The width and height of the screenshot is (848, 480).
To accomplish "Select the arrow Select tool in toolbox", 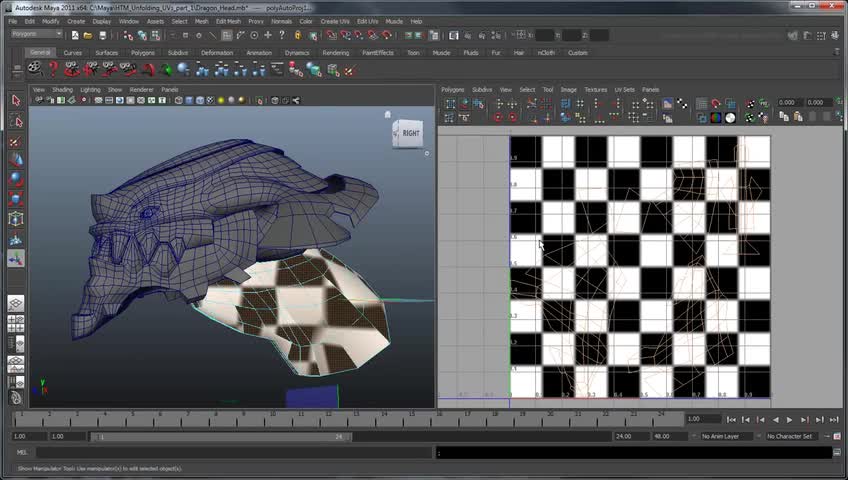I will (x=16, y=100).
